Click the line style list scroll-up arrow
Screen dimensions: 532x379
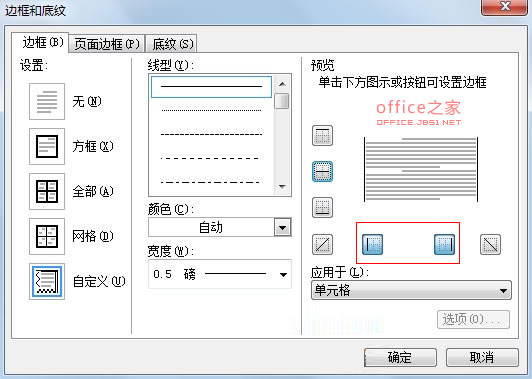(x=282, y=84)
